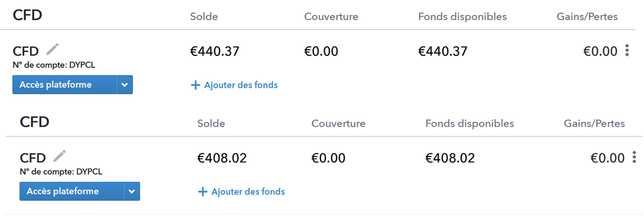Click the Solde header above €440.37
This screenshot has height=217, width=644.
click(x=204, y=17)
